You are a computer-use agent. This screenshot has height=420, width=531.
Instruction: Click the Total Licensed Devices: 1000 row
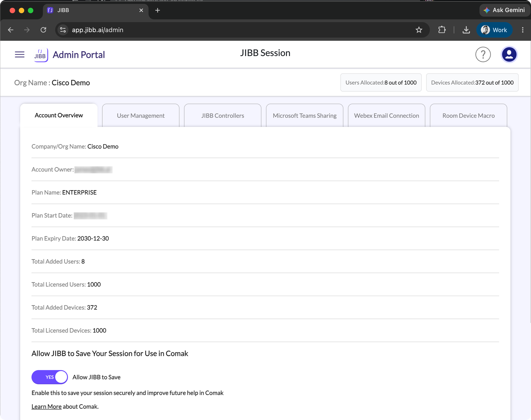[265, 330]
